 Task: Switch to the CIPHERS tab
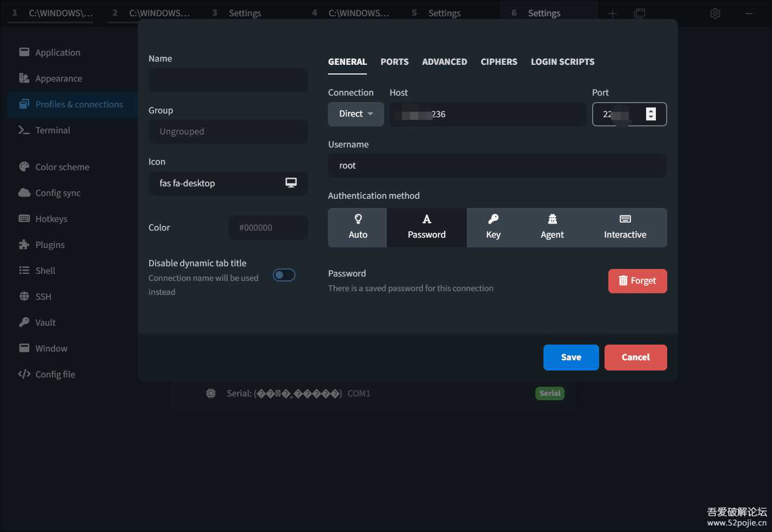pos(499,62)
